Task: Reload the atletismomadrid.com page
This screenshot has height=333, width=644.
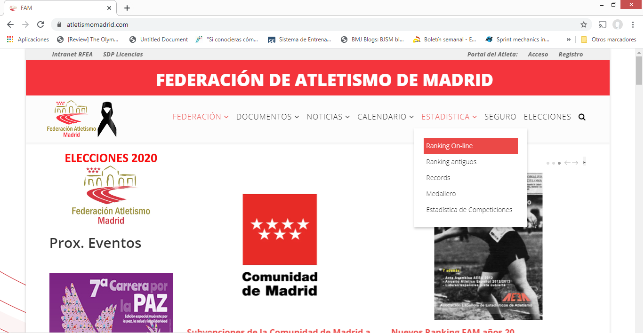Action: (40, 24)
